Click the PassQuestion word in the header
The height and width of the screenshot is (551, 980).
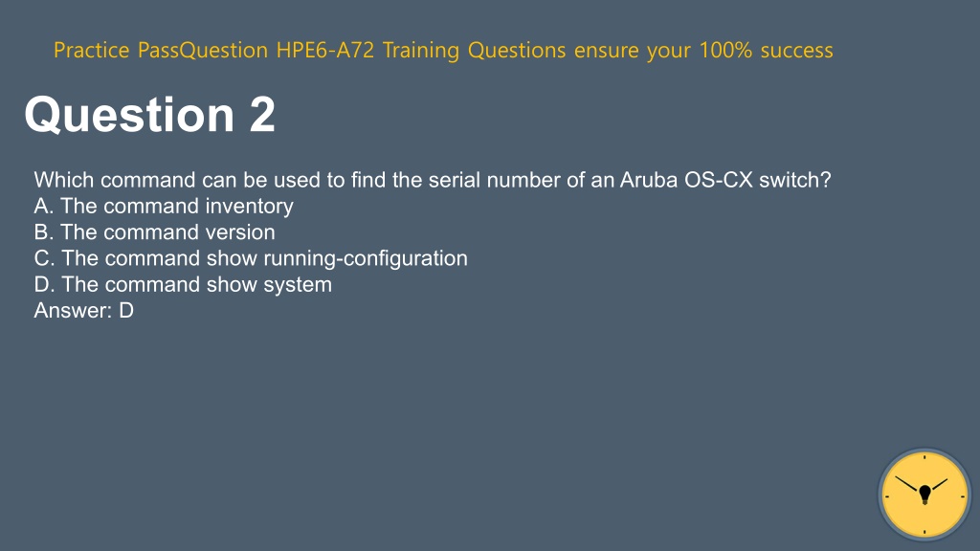pyautogui.click(x=203, y=50)
